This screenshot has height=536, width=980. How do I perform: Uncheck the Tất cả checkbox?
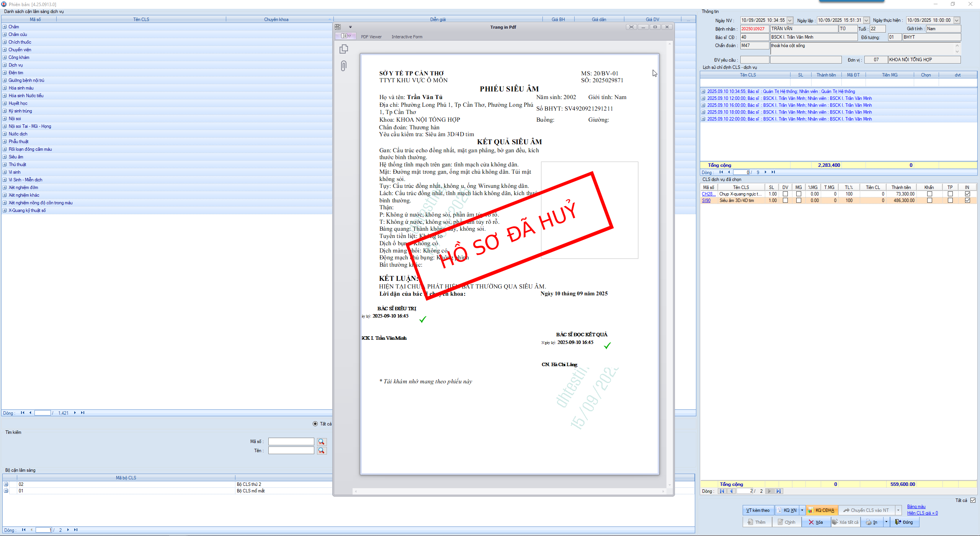[x=973, y=500]
